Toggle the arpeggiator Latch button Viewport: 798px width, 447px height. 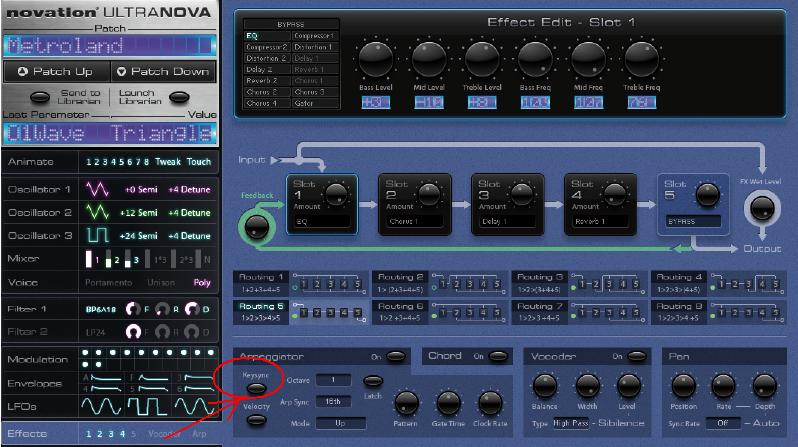373,381
